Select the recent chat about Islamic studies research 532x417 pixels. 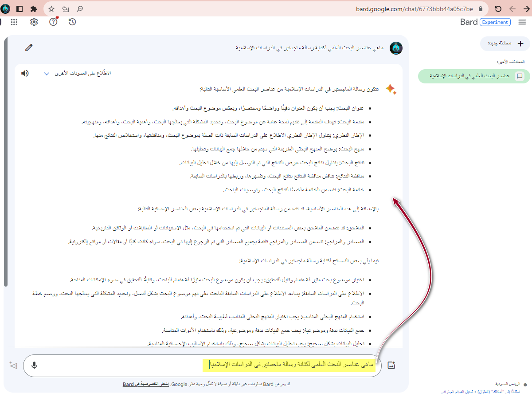pyautogui.click(x=469, y=76)
